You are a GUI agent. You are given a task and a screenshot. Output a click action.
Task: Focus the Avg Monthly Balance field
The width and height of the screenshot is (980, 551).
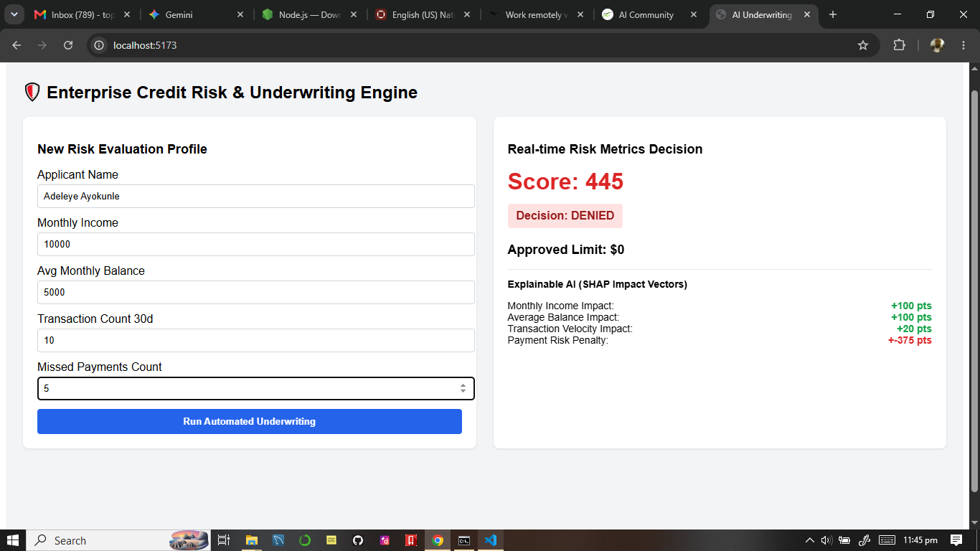[256, 292]
